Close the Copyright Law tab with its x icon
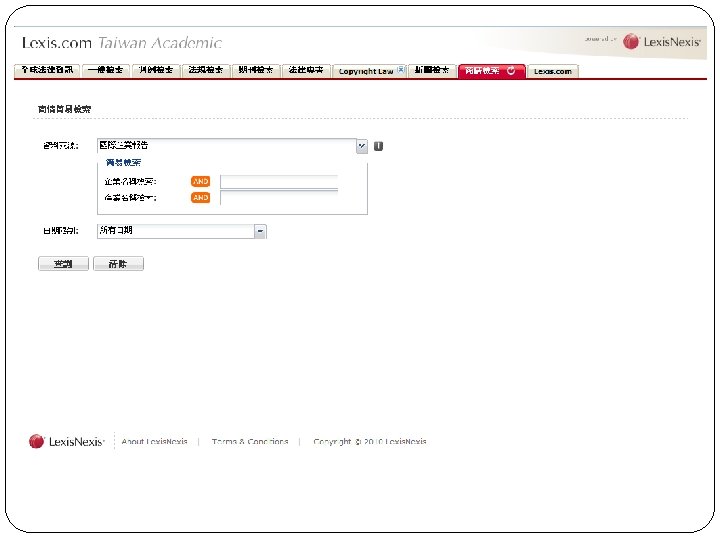The width and height of the screenshot is (720, 540). (401, 70)
